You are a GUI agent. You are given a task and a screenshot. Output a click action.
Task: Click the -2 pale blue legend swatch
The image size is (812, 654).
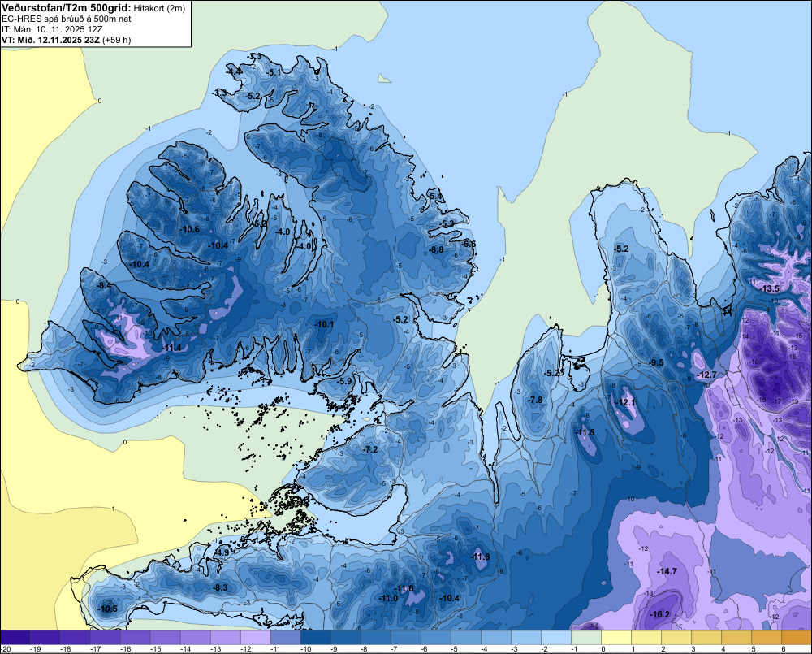556,637
